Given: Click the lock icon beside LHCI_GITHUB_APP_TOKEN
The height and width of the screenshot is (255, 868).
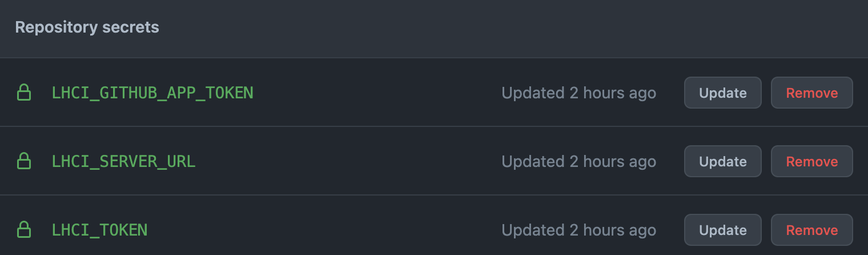Looking at the screenshot, I should [23, 92].
